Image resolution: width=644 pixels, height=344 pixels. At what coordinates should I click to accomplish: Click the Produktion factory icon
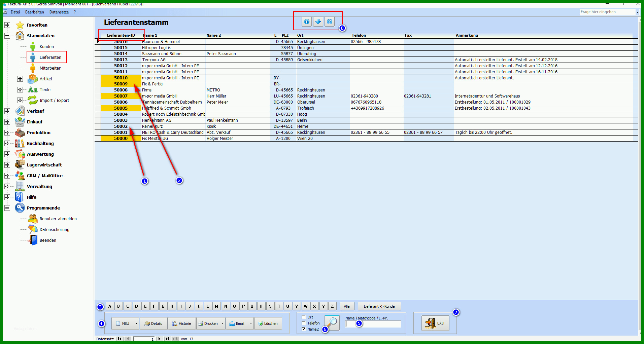coord(20,132)
